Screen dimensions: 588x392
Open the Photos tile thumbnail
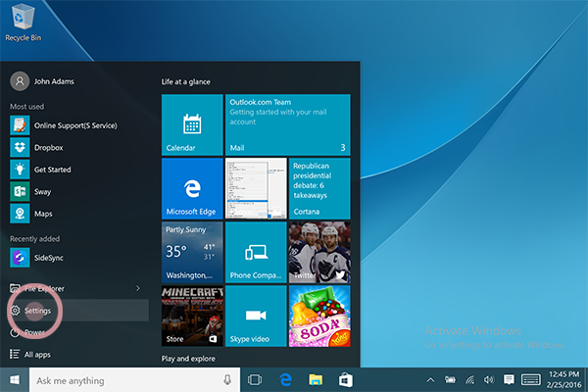tap(256, 188)
